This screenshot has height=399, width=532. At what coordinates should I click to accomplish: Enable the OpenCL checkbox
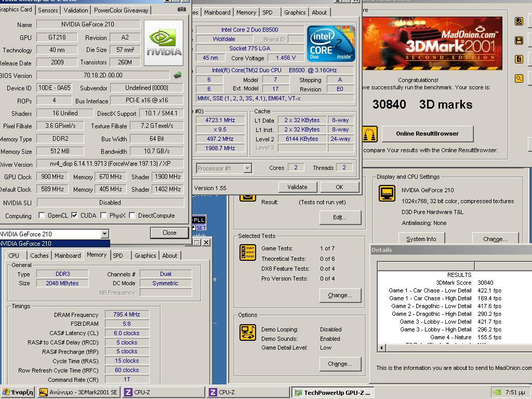pos(42,216)
